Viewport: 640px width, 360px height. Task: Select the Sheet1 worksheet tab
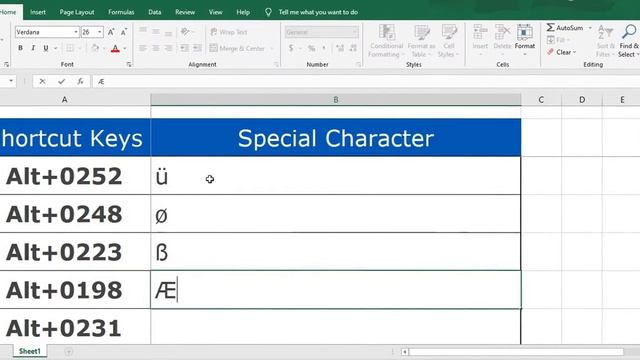pyautogui.click(x=30, y=351)
